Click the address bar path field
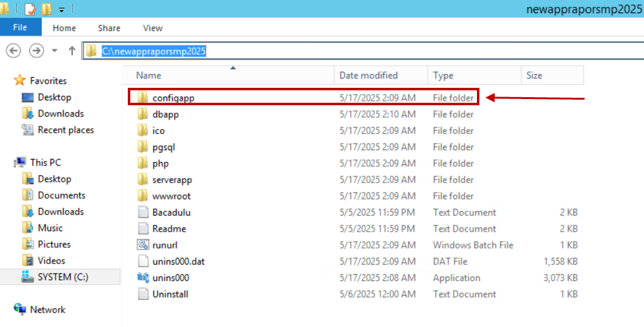 pos(363,51)
